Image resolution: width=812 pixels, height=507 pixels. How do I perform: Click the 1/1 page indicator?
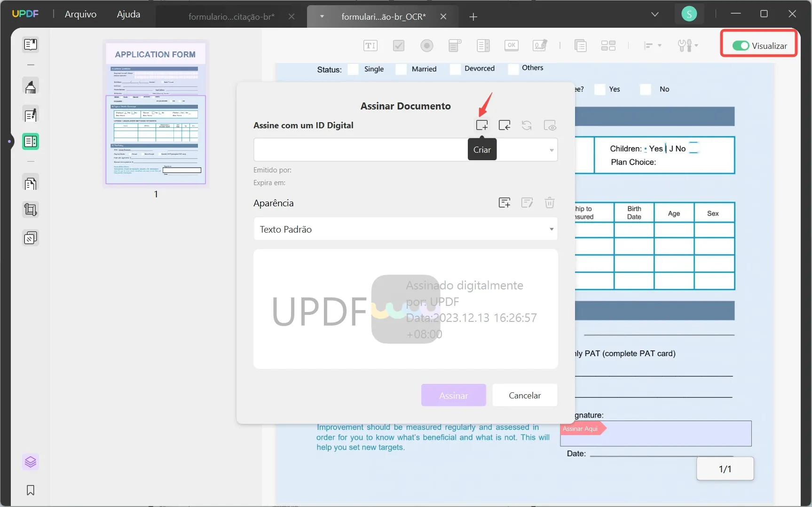725,469
